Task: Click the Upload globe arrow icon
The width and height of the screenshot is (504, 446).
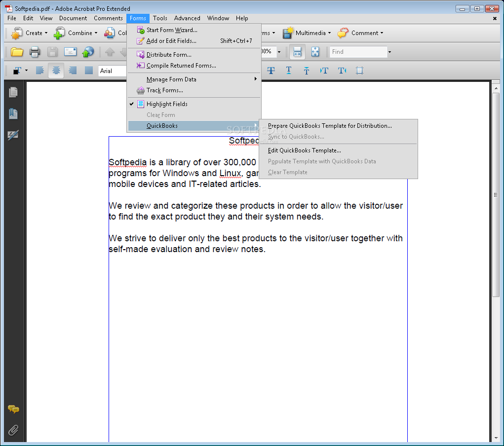Action: click(88, 52)
